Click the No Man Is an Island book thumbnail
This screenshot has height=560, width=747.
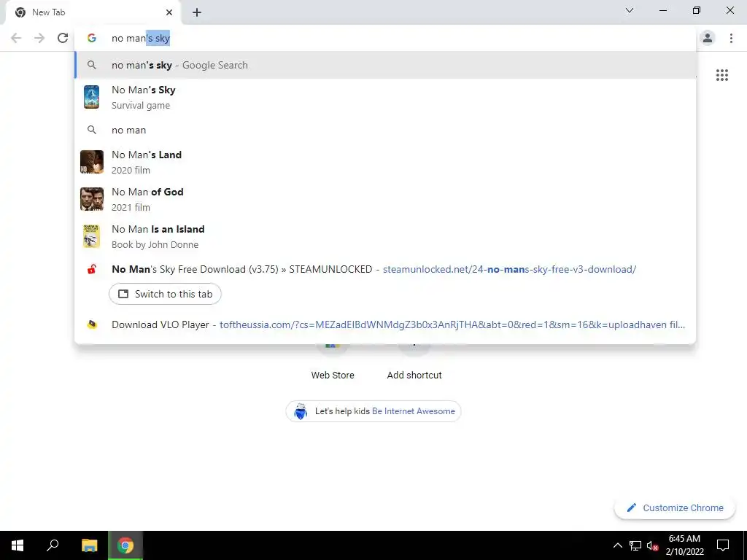(x=91, y=236)
